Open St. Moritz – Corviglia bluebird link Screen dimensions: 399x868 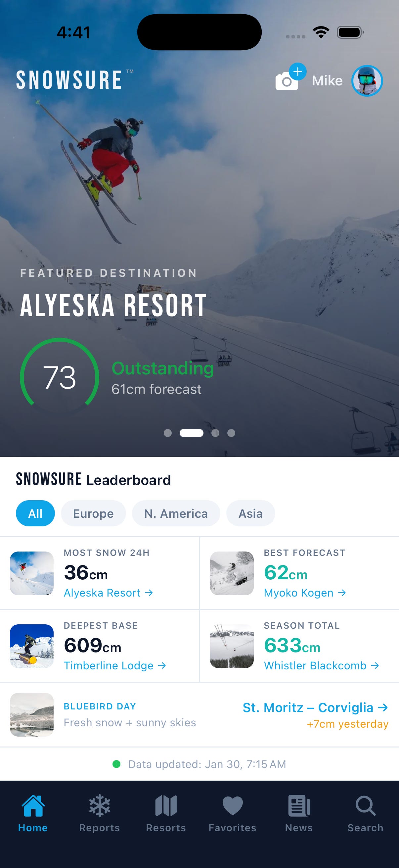click(316, 708)
